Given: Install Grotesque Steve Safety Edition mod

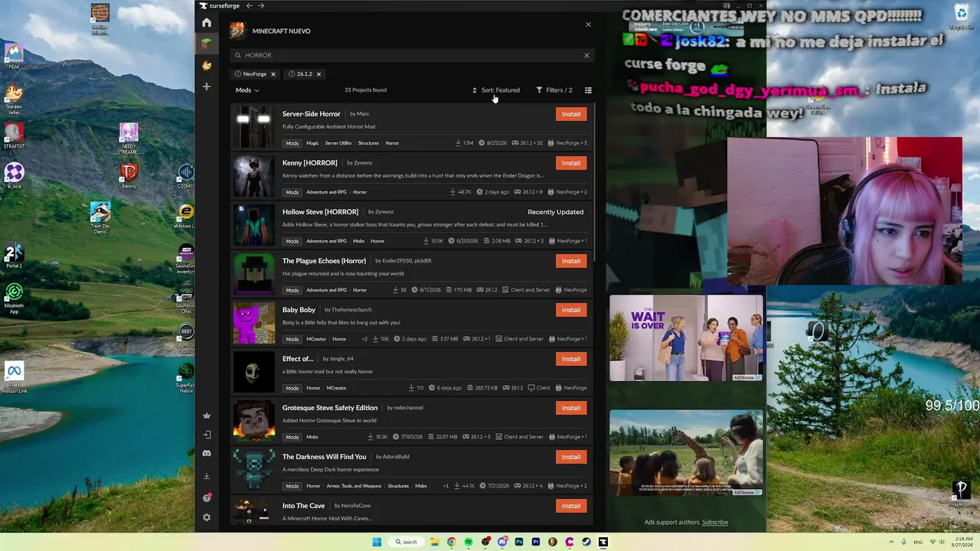Looking at the screenshot, I should (571, 408).
